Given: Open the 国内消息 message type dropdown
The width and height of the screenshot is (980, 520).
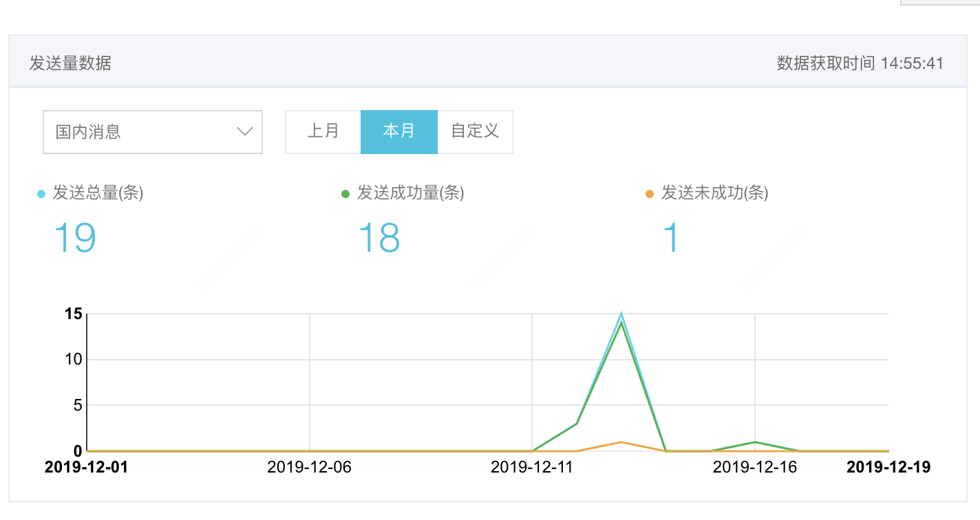Looking at the screenshot, I should tap(153, 132).
